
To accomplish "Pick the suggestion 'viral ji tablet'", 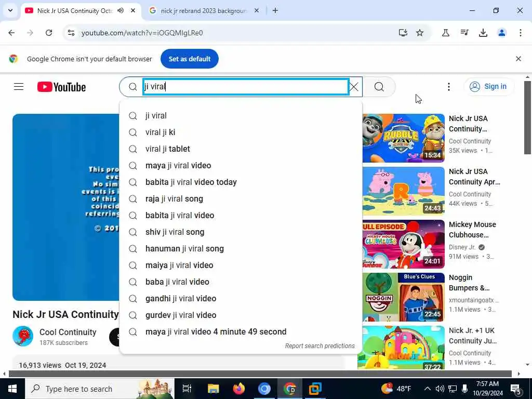I will click(x=241, y=149).
